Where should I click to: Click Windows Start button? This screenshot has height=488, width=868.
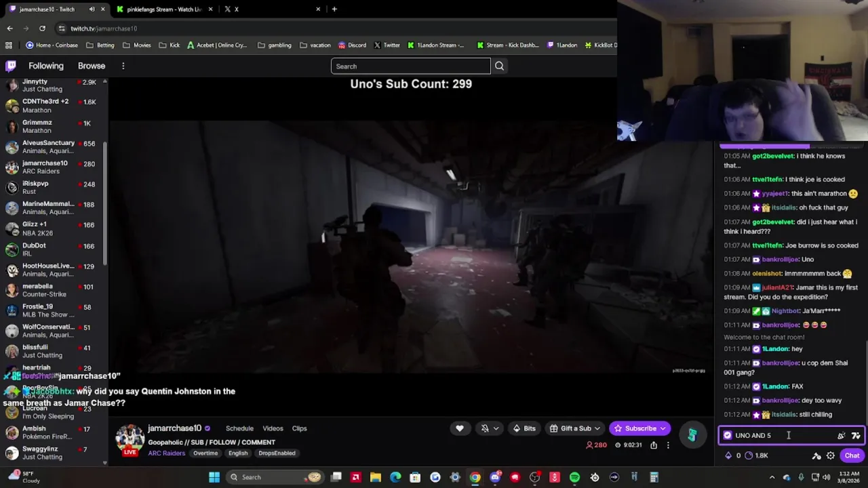[x=214, y=477]
